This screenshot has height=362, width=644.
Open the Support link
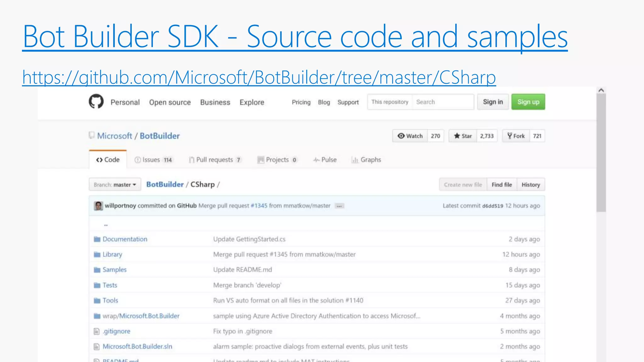point(348,102)
